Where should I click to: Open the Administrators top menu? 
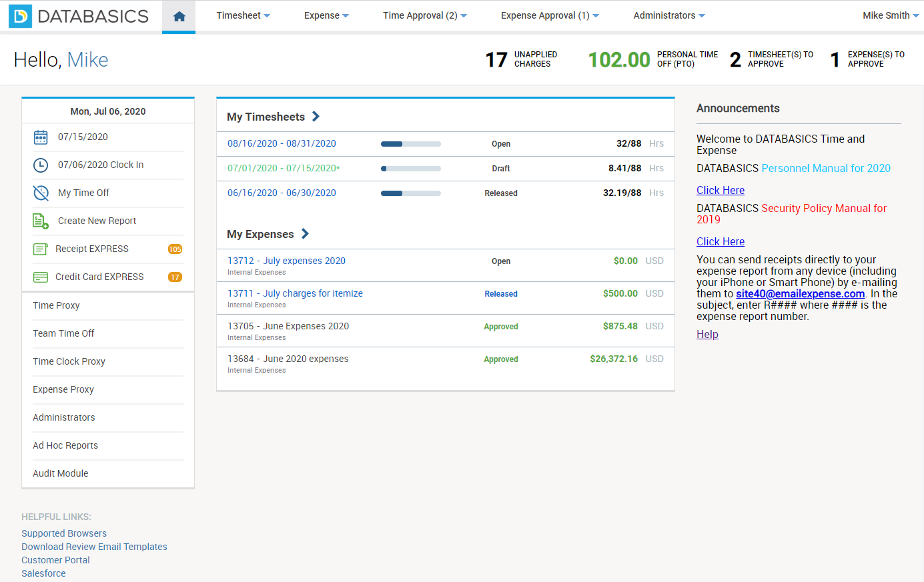pyautogui.click(x=669, y=15)
